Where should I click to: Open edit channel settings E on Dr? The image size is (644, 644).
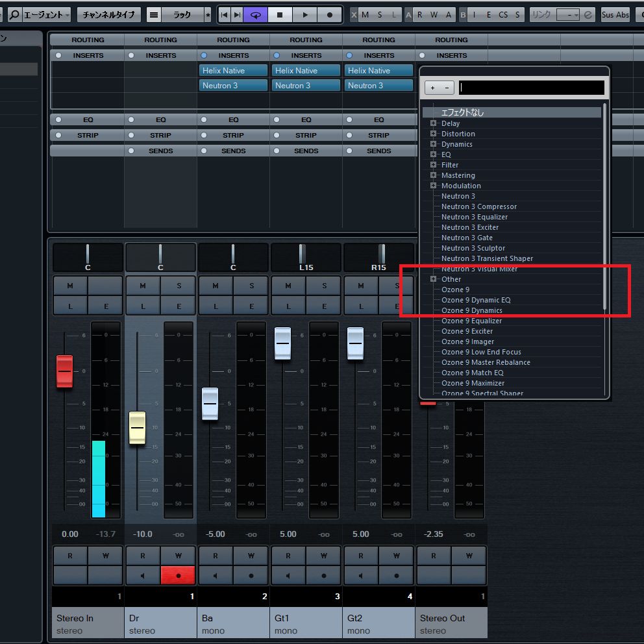[x=179, y=306]
